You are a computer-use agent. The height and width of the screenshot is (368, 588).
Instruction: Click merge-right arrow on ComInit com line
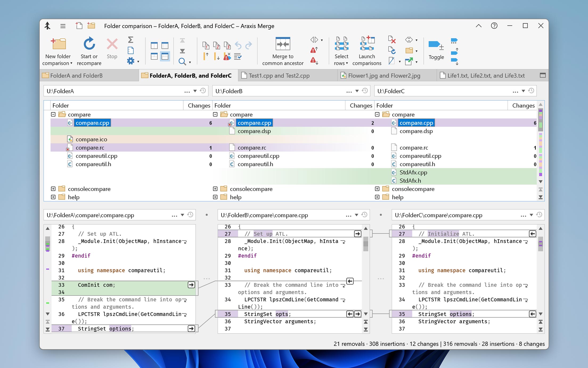[x=191, y=285]
